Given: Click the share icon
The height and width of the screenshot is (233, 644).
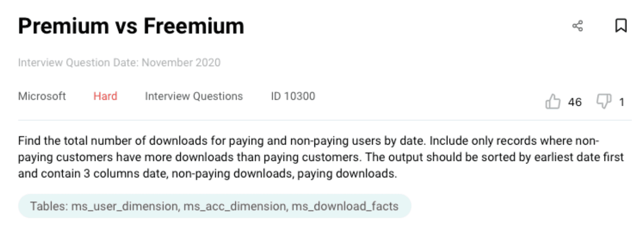Looking at the screenshot, I should click(x=577, y=26).
